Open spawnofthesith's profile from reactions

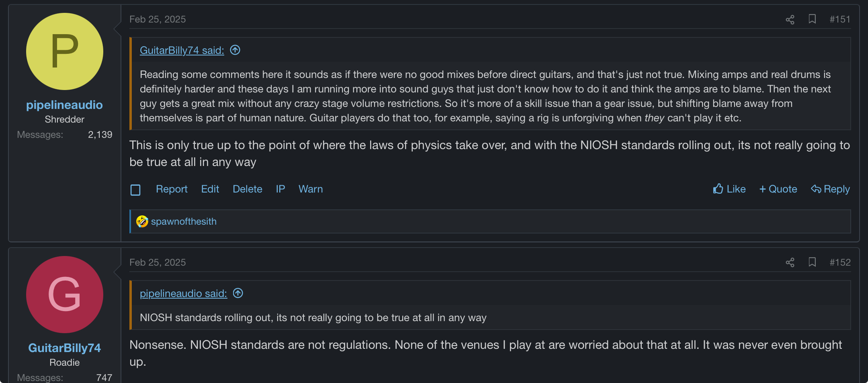click(184, 221)
